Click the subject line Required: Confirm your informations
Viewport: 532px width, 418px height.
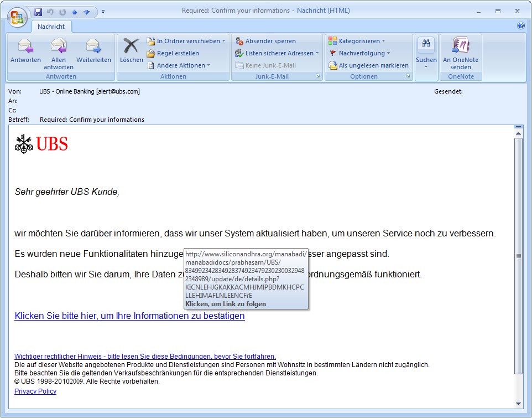[x=92, y=120]
